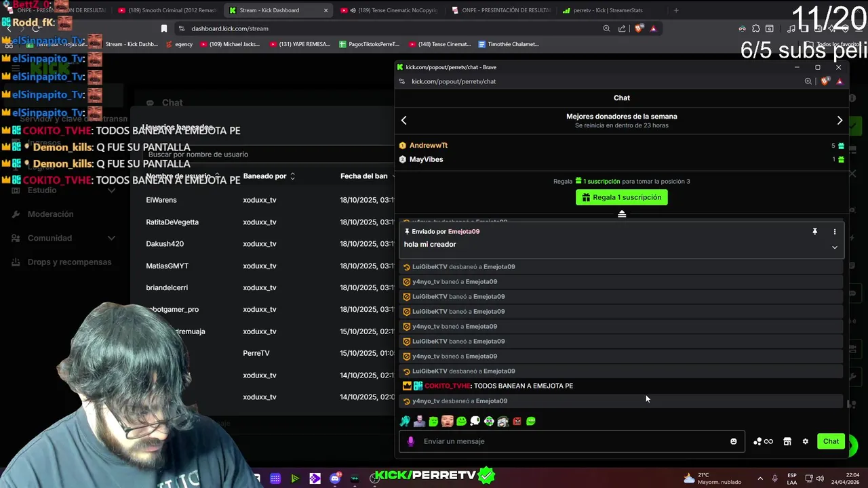Click Buscar por nombre de usuario field

[268, 155]
